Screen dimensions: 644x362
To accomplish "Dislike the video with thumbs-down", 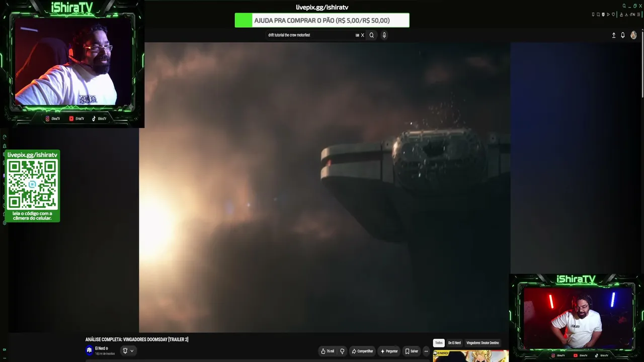I will pyautogui.click(x=342, y=351).
